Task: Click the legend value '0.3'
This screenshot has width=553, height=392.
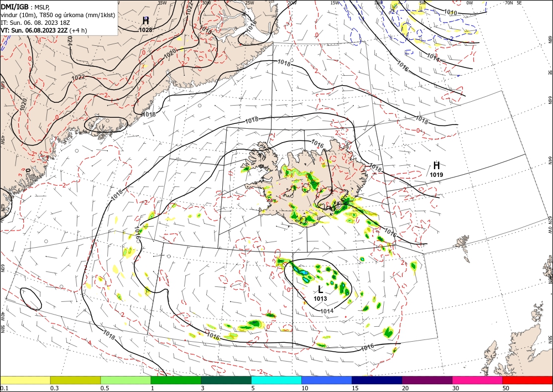Action: click(x=54, y=388)
